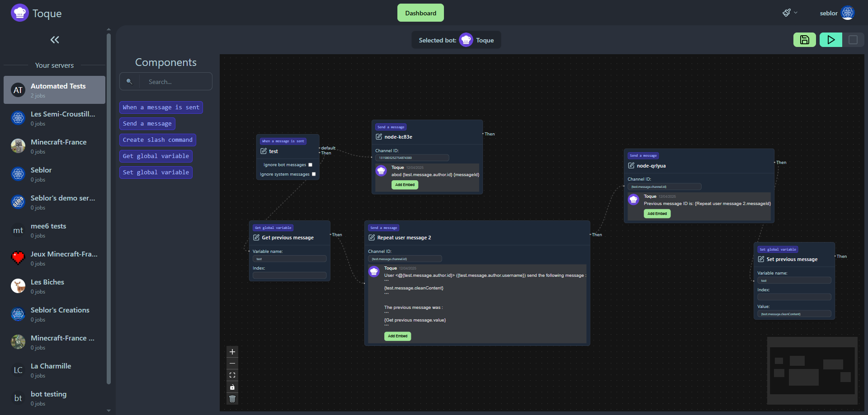Image resolution: width=868 pixels, height=415 pixels.
Task: Focus the components Search field
Action: coord(166,82)
